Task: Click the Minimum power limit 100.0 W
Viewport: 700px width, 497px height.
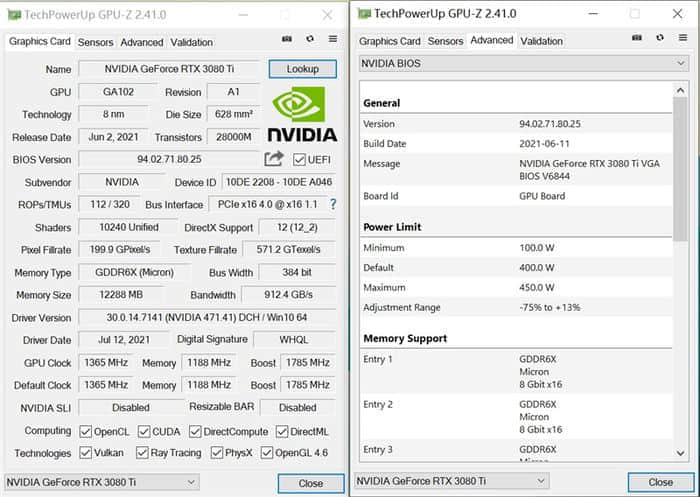Action: pyautogui.click(x=537, y=248)
